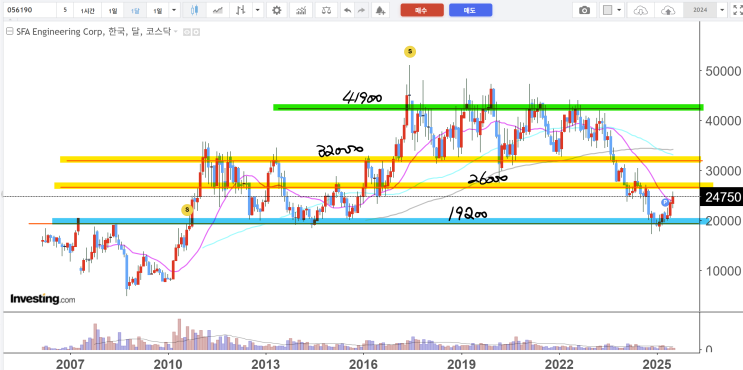
Task: Click the SFA Engineering Corp legend title
Action: click(x=93, y=32)
